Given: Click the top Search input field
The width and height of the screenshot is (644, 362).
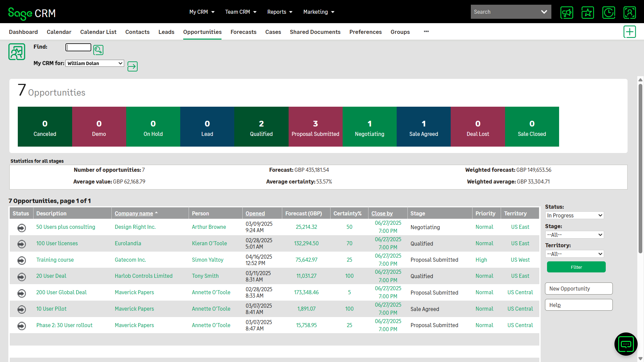Looking at the screenshot, I should coord(504,12).
